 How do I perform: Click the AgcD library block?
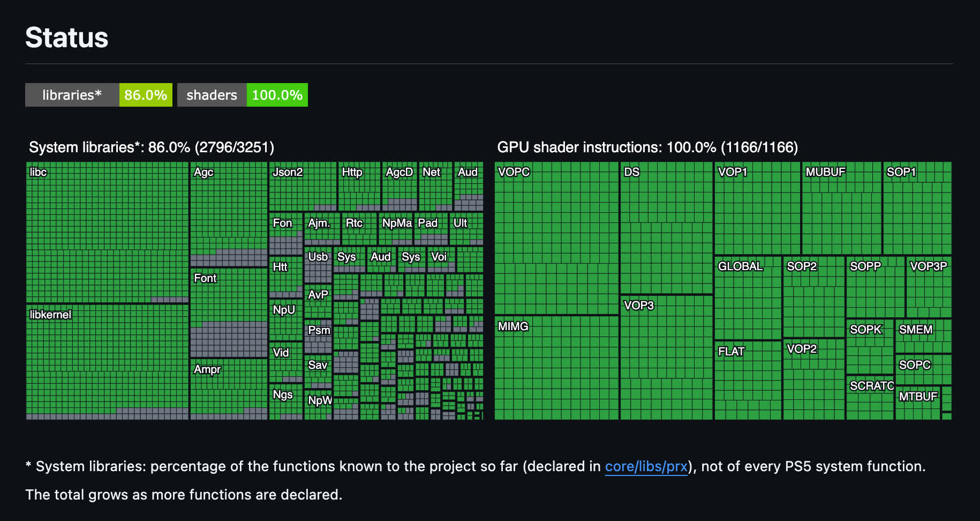(399, 187)
